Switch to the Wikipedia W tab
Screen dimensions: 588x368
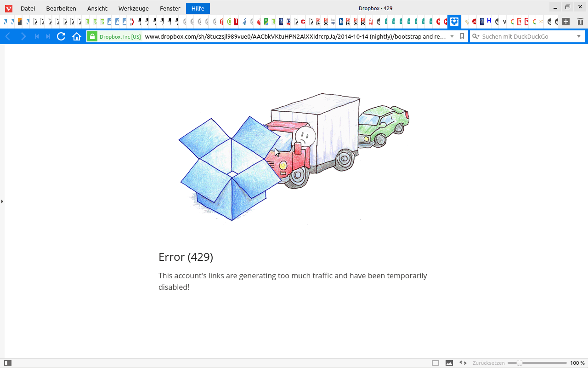coord(504,22)
